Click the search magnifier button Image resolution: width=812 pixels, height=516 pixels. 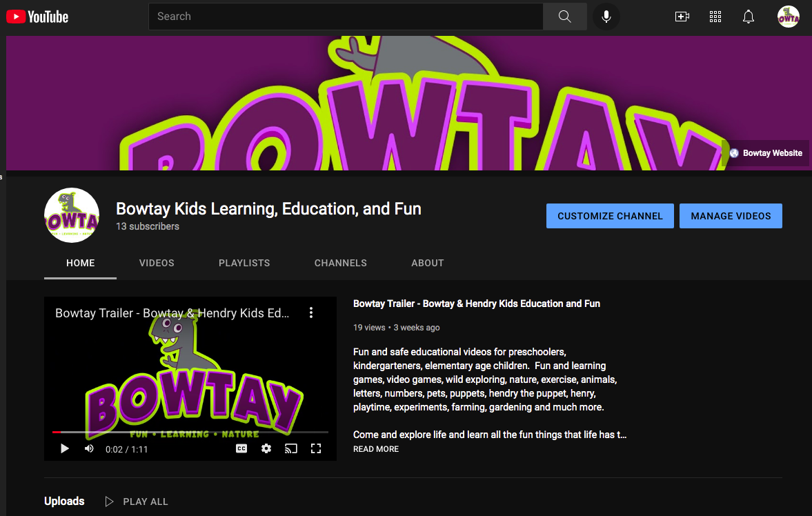coord(564,17)
